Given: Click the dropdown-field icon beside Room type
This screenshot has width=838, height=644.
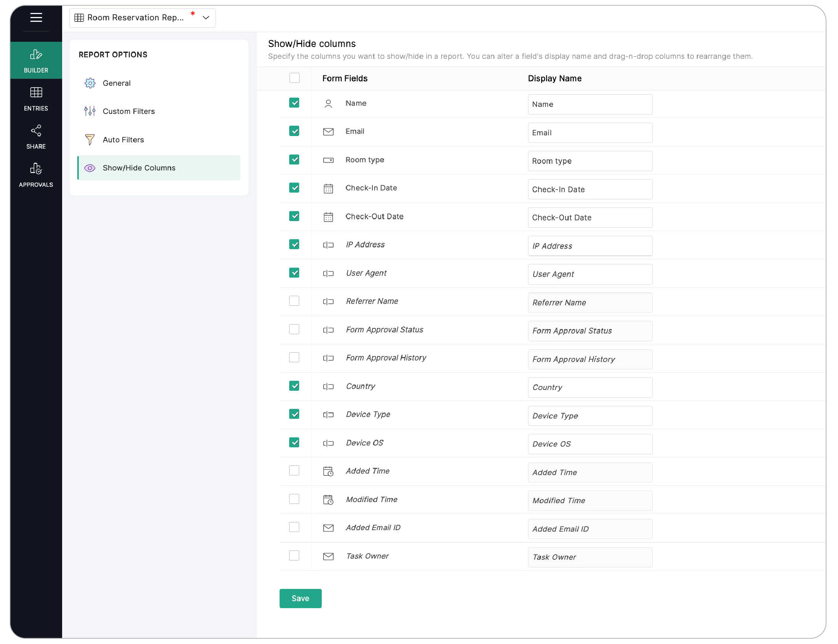Looking at the screenshot, I should coord(328,160).
